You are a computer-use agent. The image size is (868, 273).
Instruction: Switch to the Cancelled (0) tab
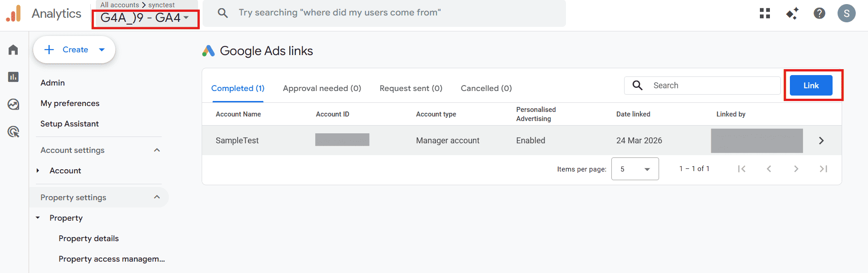[x=486, y=88]
